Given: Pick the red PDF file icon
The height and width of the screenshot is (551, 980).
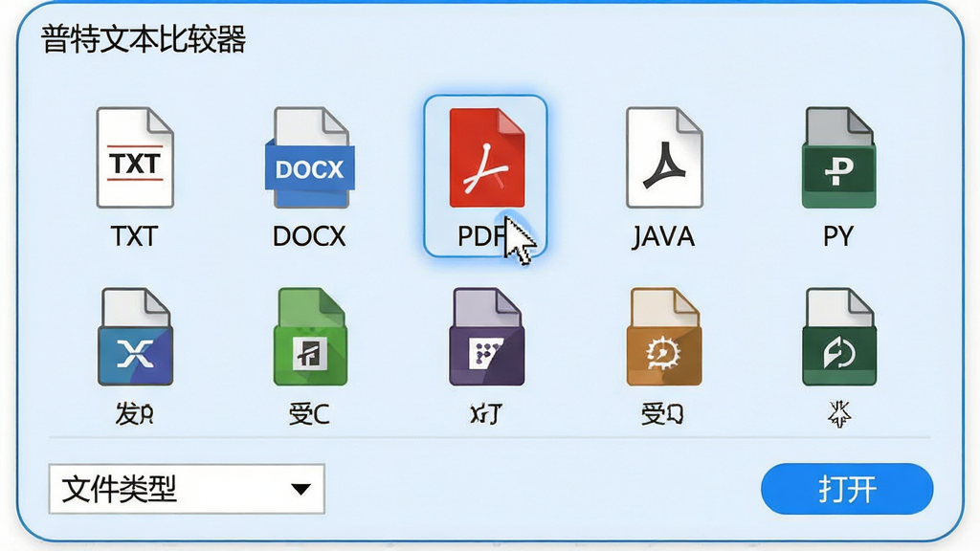Looking at the screenshot, I should coord(487,158).
